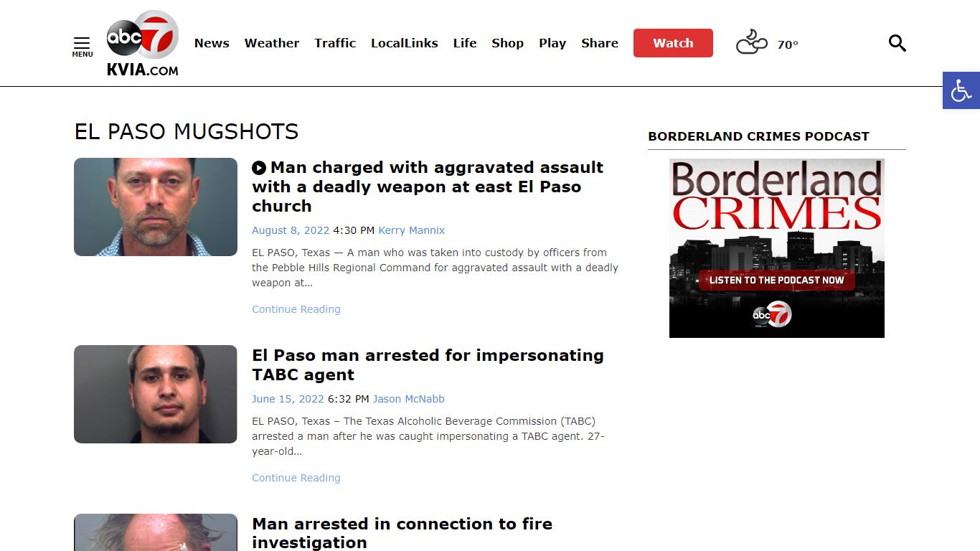Open author Kerry Mannix's page

[412, 230]
